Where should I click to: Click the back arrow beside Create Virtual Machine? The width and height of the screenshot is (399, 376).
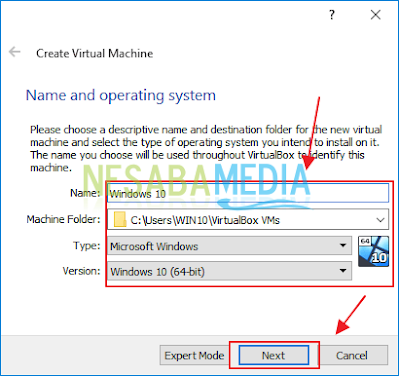point(15,52)
